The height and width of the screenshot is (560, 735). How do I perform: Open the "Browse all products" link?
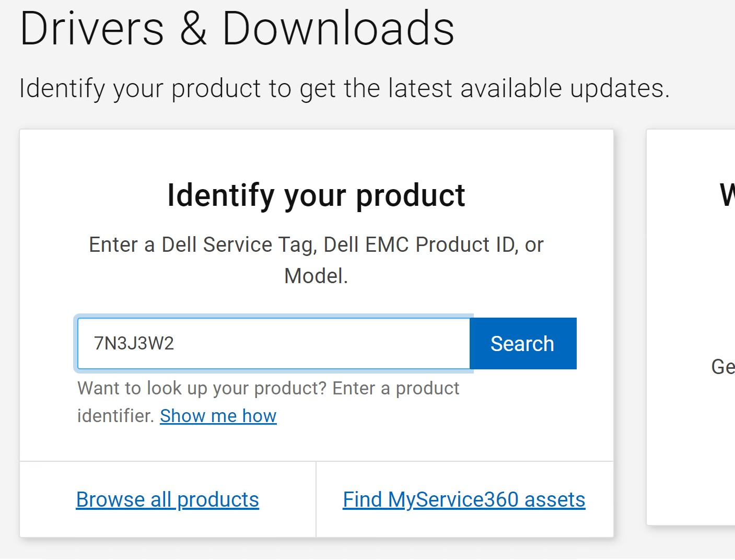pos(167,499)
